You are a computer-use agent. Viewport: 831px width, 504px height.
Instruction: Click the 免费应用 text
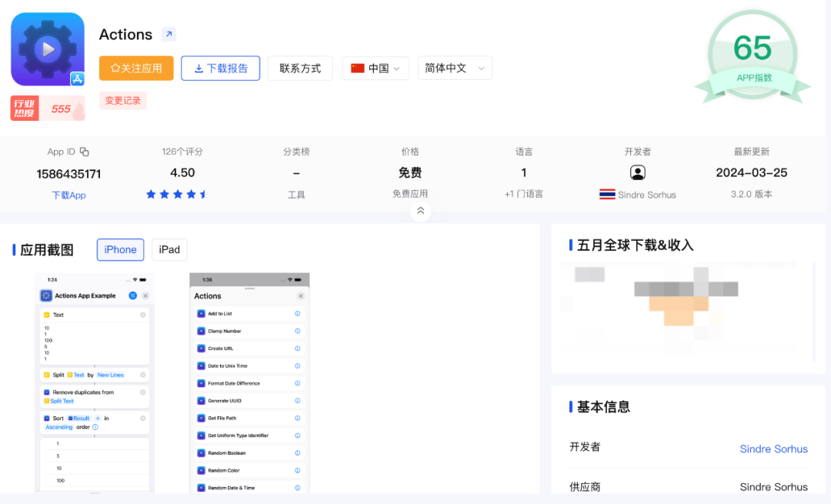coord(409,194)
